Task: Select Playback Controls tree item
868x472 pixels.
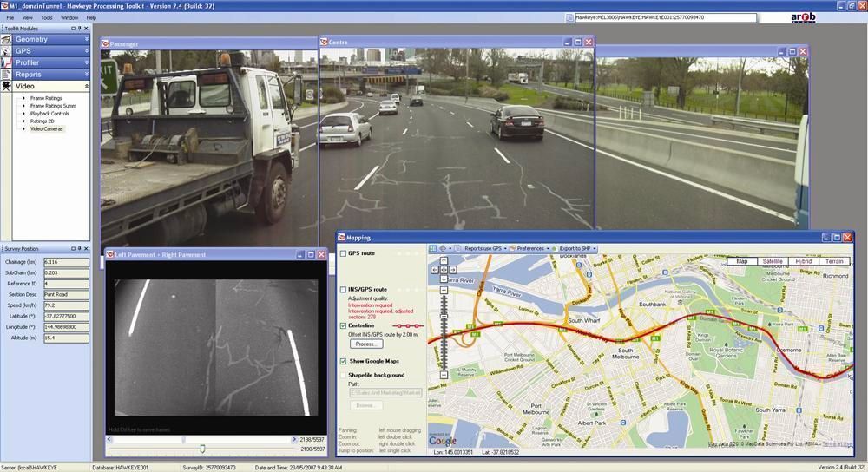Action: (49, 114)
